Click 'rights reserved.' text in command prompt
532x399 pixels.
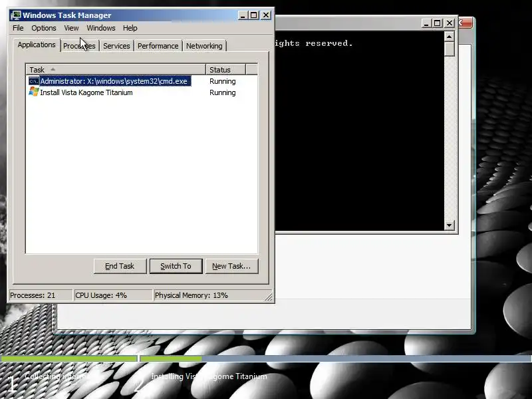(314, 43)
